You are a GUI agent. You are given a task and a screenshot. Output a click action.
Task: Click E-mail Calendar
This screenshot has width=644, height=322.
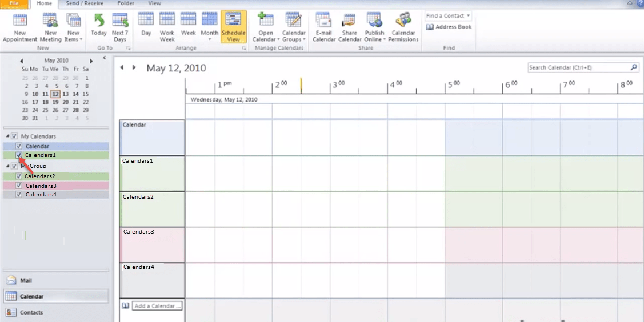(323, 27)
